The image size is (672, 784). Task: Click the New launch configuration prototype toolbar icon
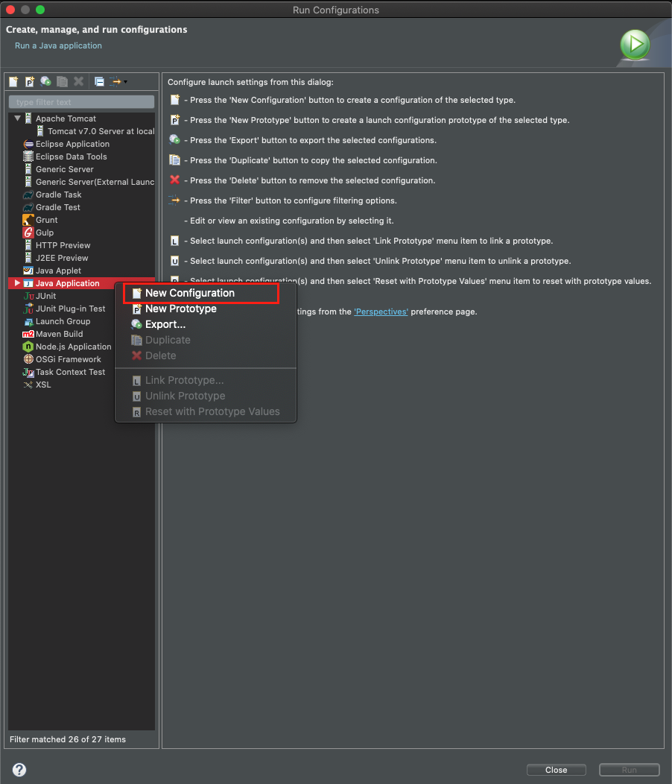coord(30,81)
